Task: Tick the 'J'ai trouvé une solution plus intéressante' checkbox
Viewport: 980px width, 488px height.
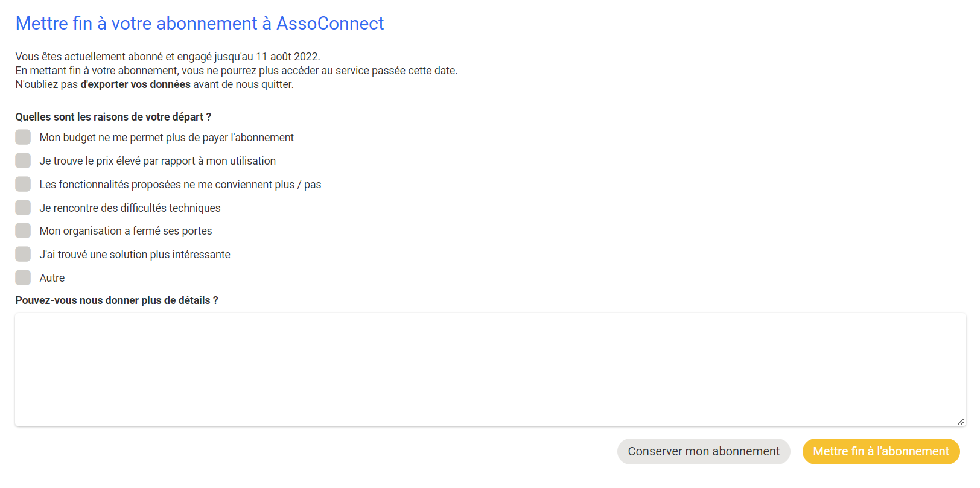Action: 23,254
